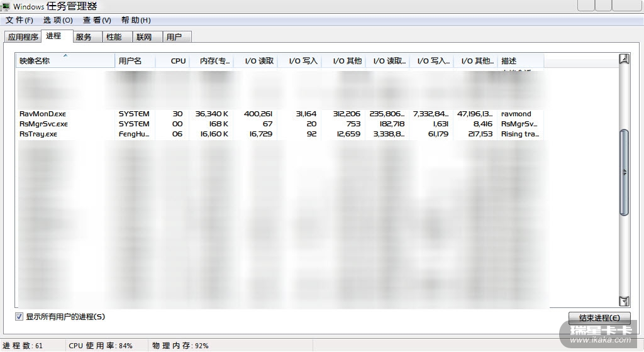Sort by 描述 column header
644x352 pixels.
coord(521,61)
